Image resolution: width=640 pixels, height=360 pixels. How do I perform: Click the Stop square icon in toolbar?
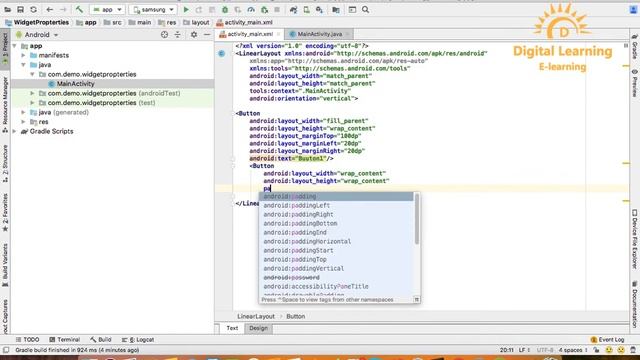click(277, 9)
